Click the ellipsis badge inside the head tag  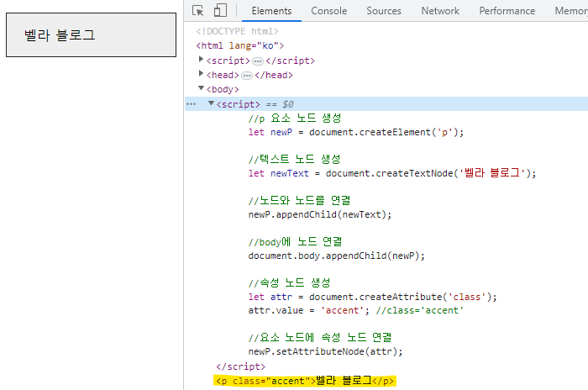coord(247,76)
